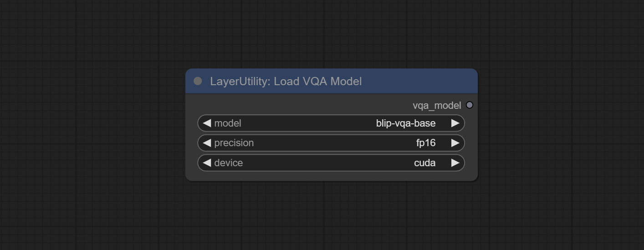Cycle device to next option
644x250 pixels.
(x=455, y=163)
